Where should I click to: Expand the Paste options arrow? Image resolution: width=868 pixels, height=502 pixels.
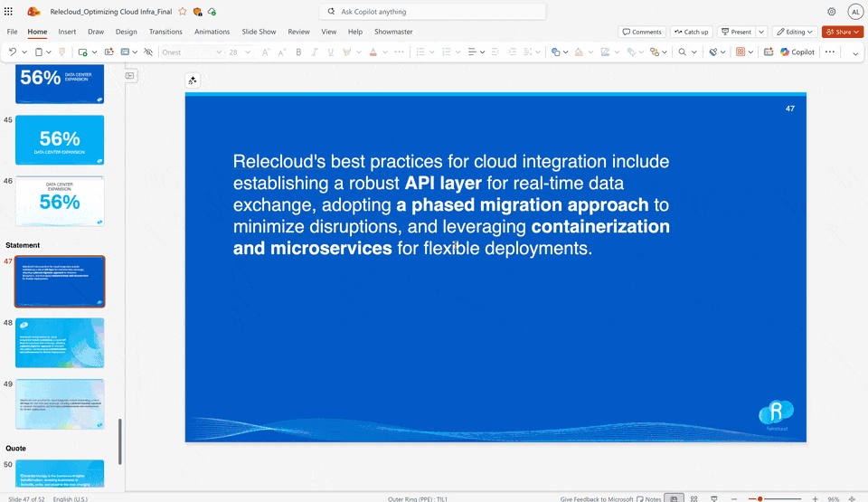[x=49, y=52]
